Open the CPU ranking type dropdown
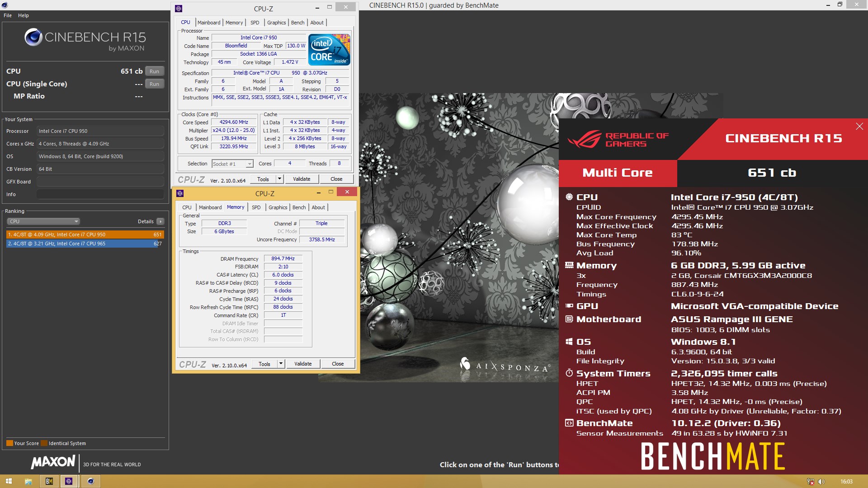 [43, 221]
